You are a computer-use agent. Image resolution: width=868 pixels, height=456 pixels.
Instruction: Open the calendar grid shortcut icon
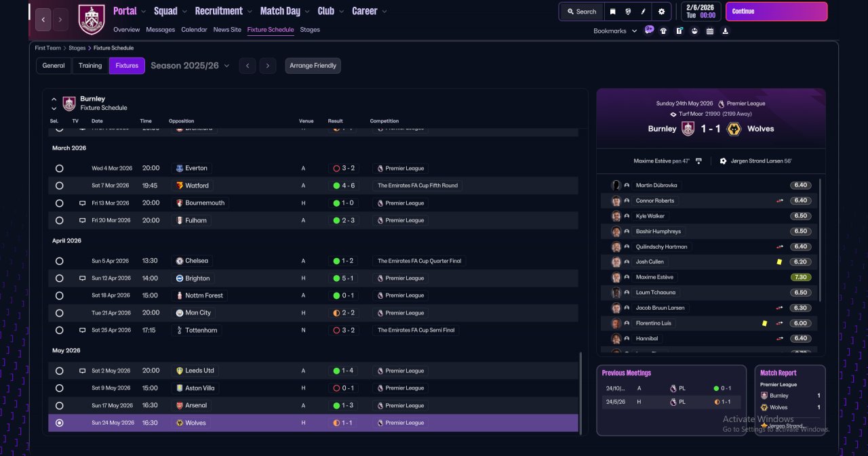[710, 30]
